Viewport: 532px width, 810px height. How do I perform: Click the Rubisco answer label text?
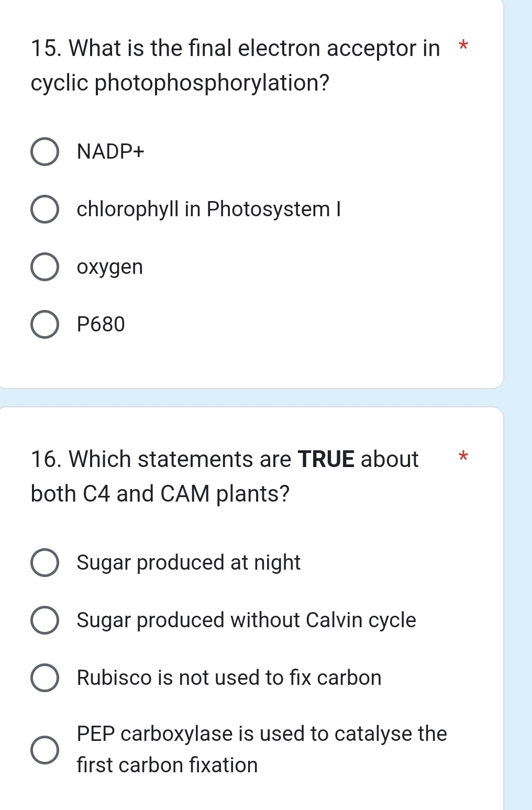tap(229, 679)
